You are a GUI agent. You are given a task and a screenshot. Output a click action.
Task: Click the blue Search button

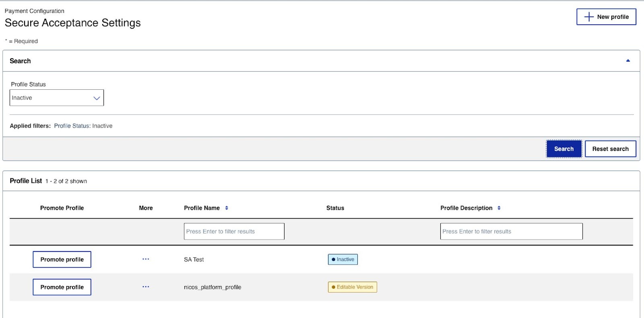563,149
